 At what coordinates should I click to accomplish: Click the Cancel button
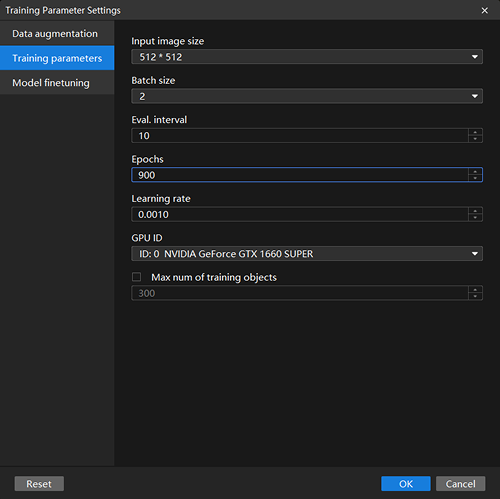point(460,484)
